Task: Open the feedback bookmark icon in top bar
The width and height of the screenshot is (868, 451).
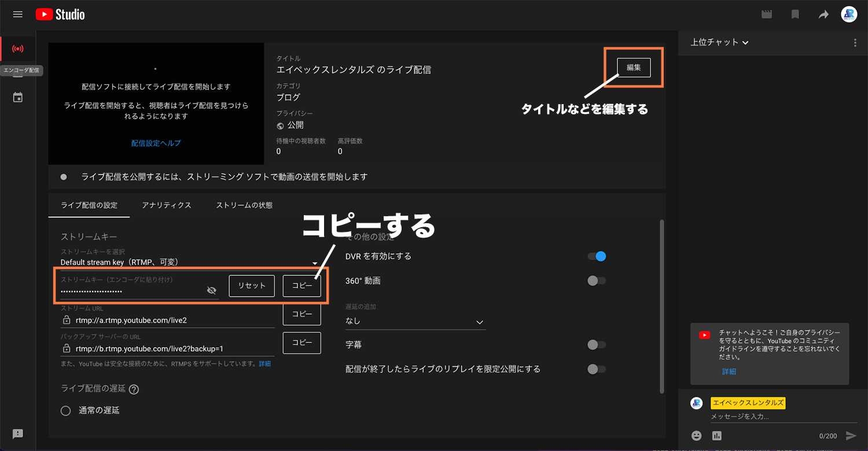Action: point(795,14)
